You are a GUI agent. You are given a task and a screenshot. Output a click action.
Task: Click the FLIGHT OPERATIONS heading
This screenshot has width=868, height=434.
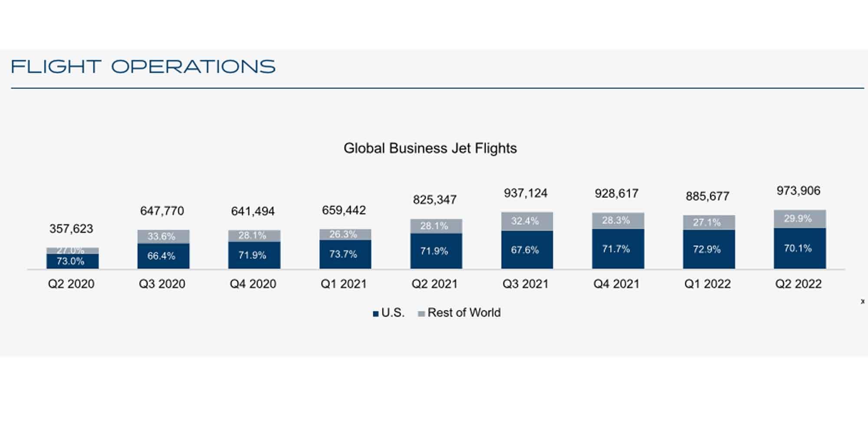[143, 67]
